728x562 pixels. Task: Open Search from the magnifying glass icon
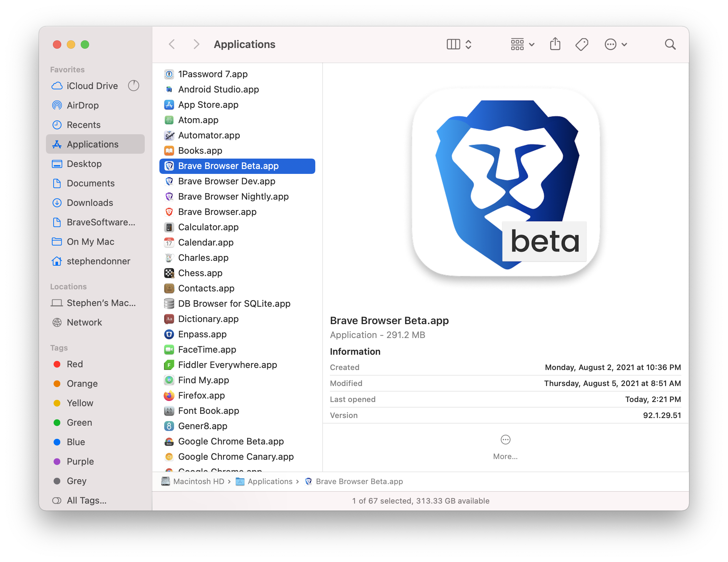(x=670, y=44)
